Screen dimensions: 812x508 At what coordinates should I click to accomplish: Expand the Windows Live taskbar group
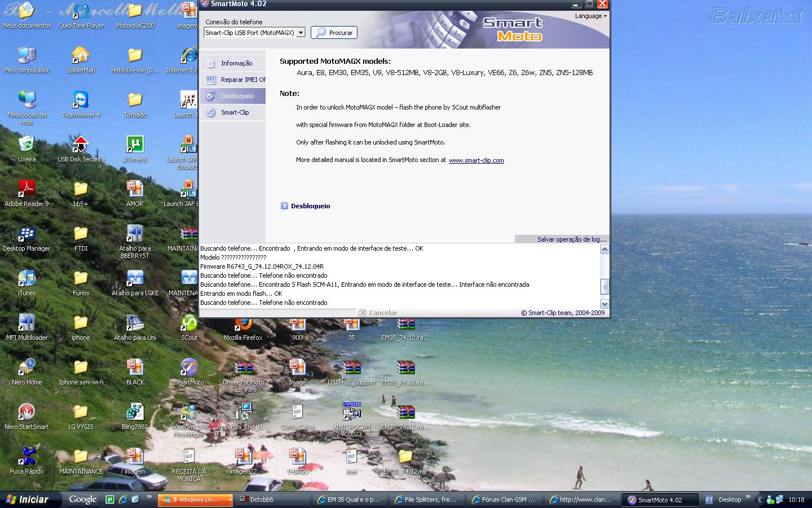(230, 500)
